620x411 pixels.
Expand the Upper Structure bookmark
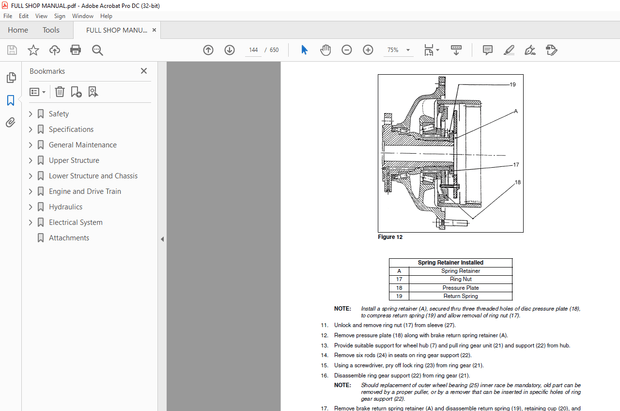point(30,160)
